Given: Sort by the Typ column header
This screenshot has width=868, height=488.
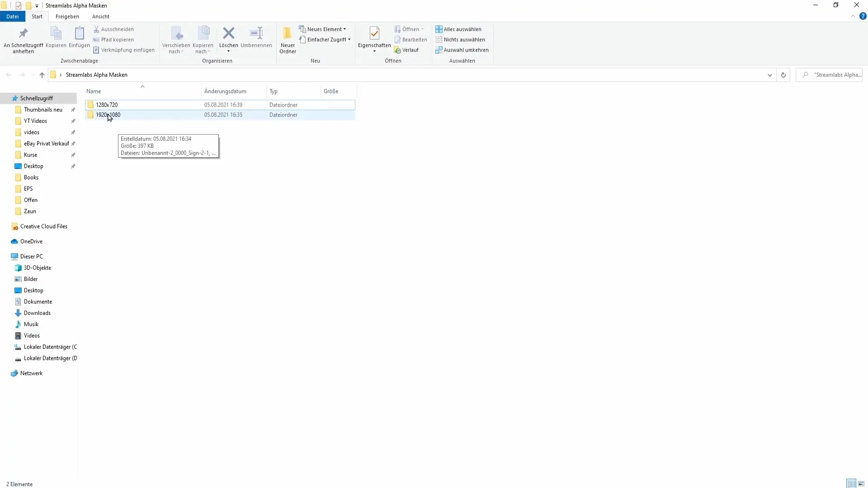Looking at the screenshot, I should point(293,91).
